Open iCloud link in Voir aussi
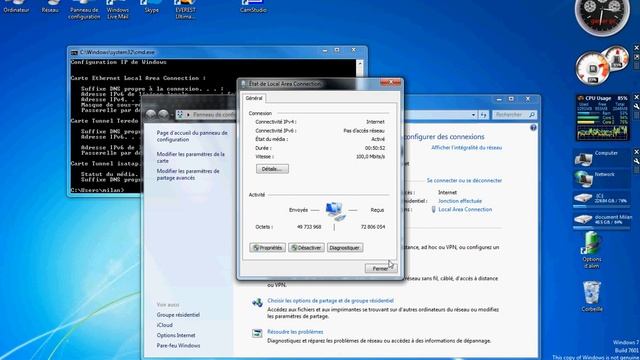640x360 pixels. (x=164, y=325)
